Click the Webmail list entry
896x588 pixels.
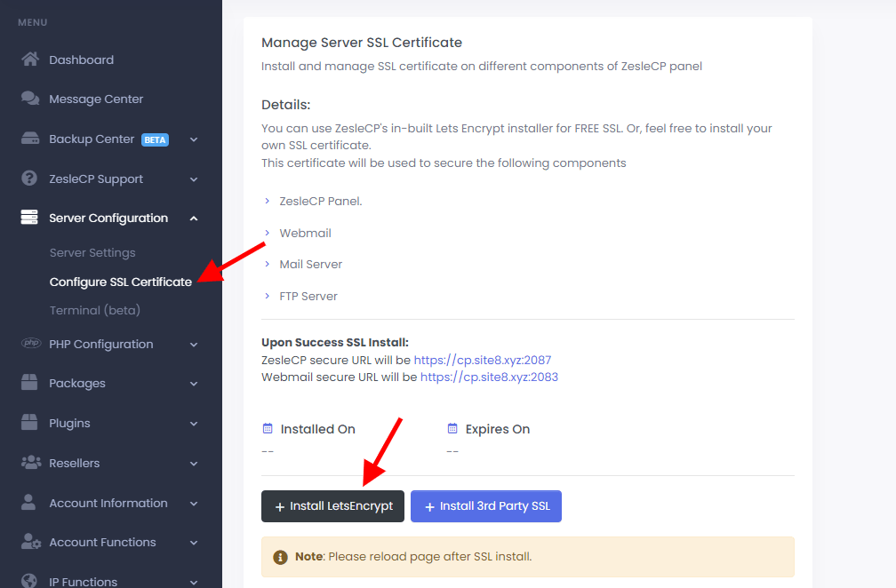[305, 233]
